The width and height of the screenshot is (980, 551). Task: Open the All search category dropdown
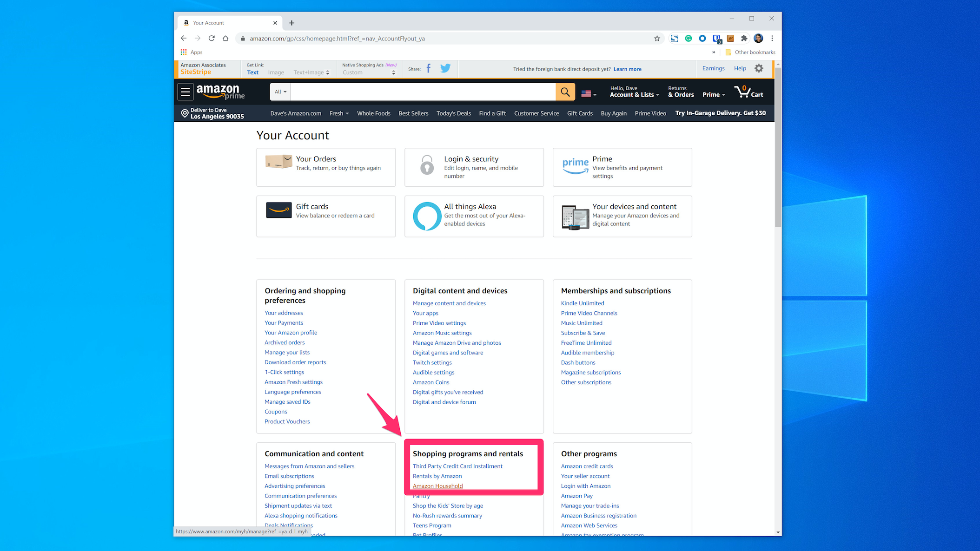point(280,92)
